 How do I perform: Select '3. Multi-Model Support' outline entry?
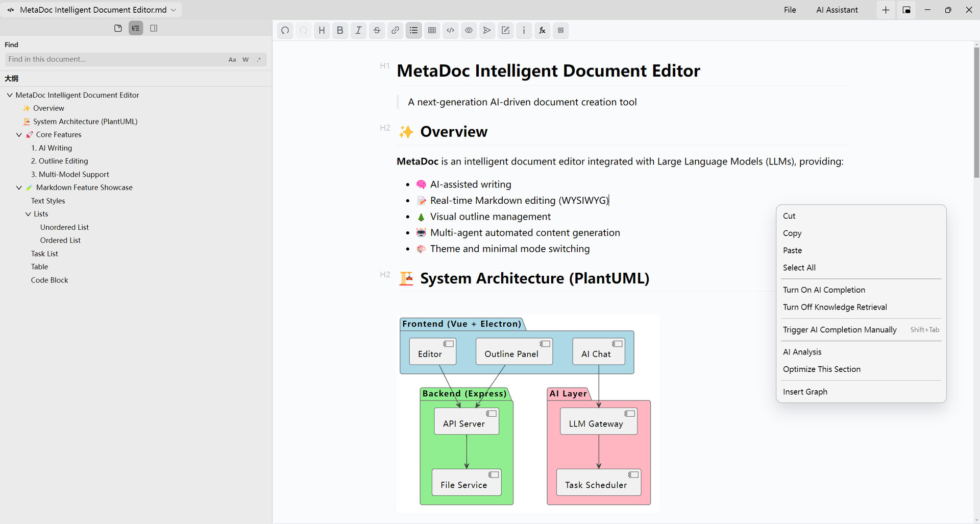tap(70, 175)
